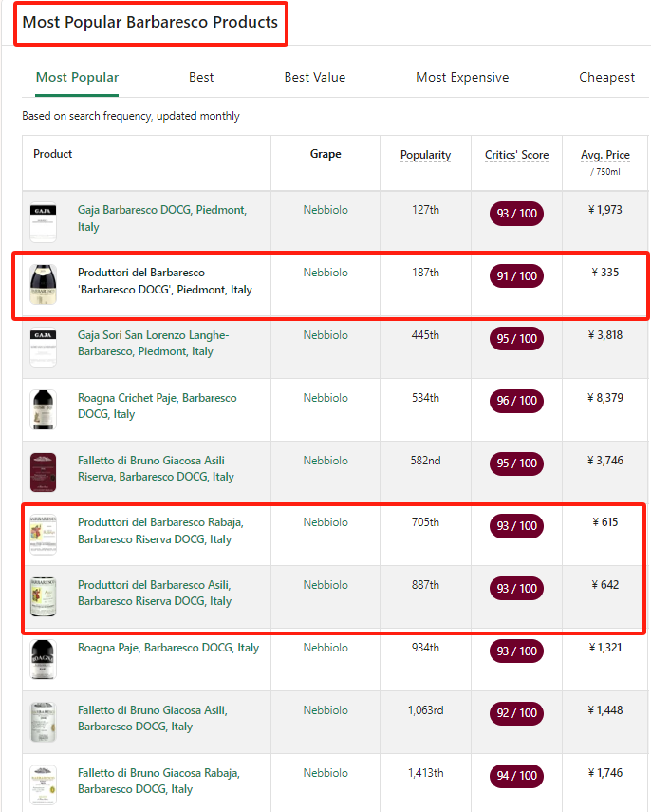The width and height of the screenshot is (651, 812).
Task: Select the Cheapest tab
Action: [x=606, y=77]
